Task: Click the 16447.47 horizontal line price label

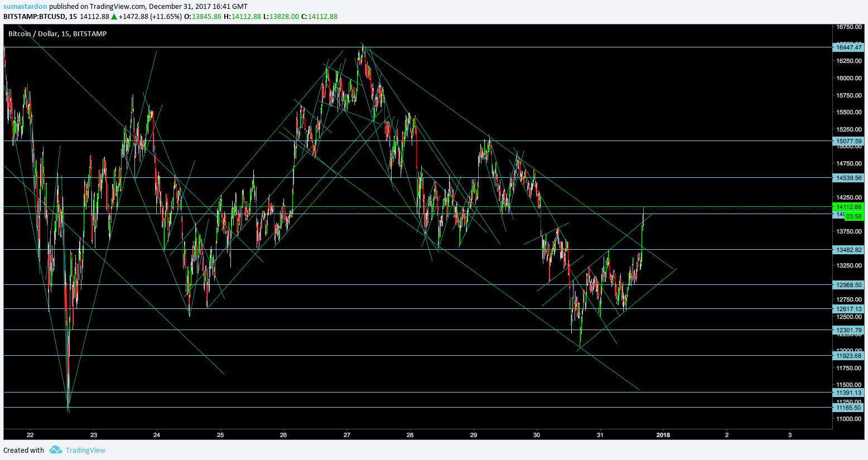Action: (x=848, y=47)
